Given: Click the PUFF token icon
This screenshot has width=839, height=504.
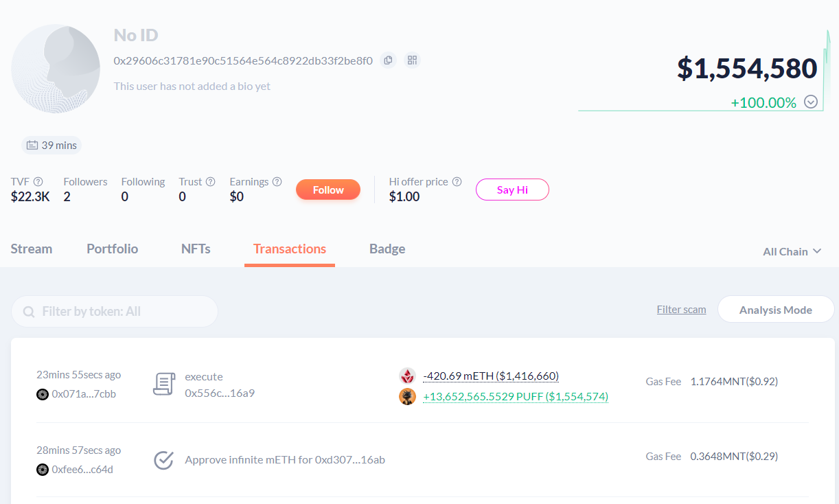Looking at the screenshot, I should click(408, 397).
